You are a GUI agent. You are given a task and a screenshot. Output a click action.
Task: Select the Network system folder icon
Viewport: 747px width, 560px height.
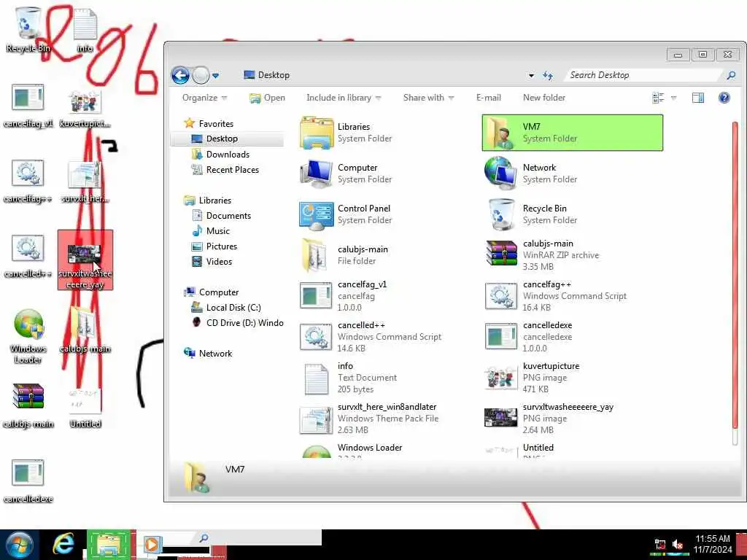coord(500,174)
